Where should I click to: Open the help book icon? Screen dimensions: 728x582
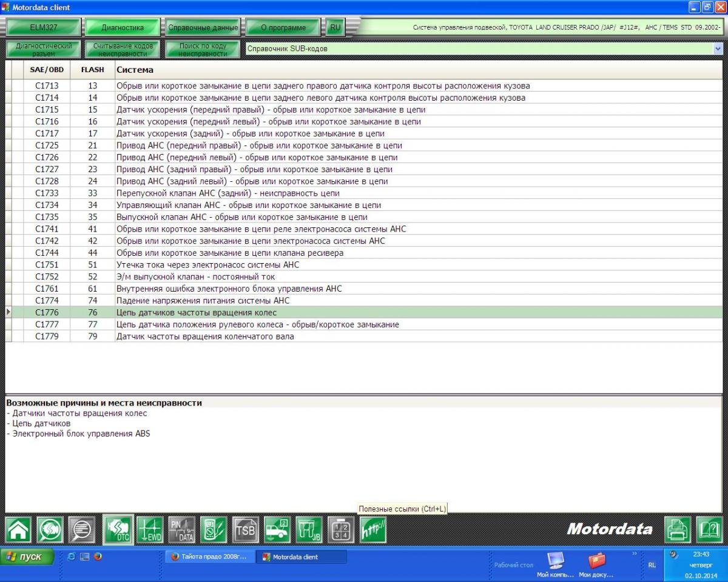709,530
